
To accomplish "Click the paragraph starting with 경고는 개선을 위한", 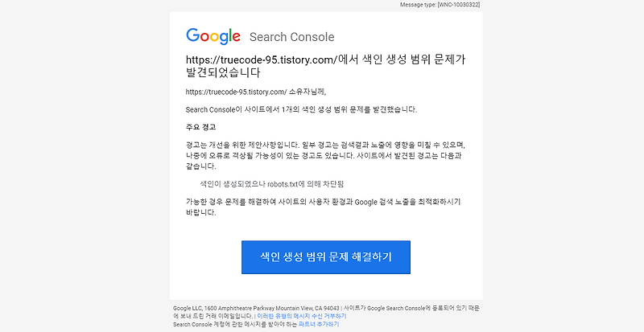I will [325, 155].
